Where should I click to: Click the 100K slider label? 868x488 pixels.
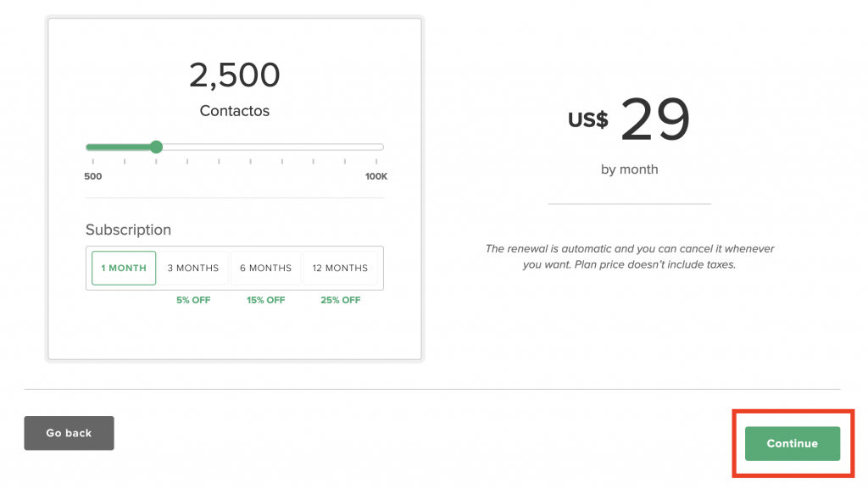pos(376,176)
